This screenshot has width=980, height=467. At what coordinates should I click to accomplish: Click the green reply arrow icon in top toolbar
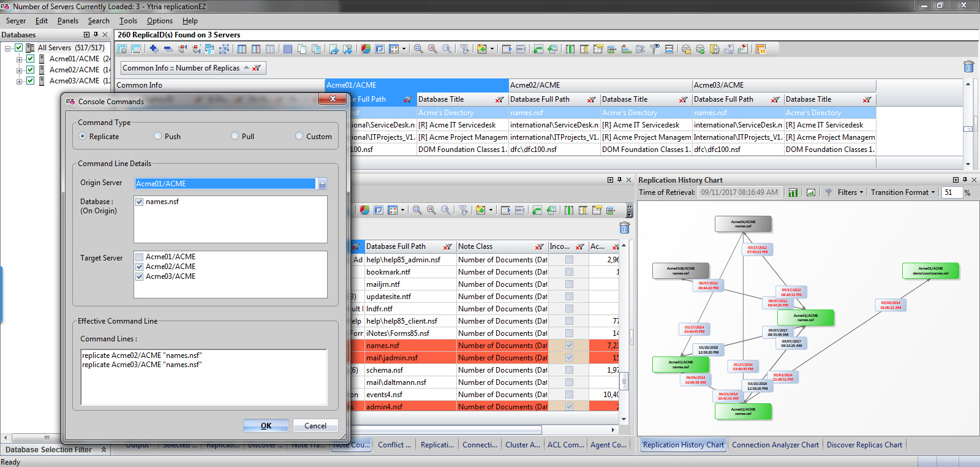538,49
